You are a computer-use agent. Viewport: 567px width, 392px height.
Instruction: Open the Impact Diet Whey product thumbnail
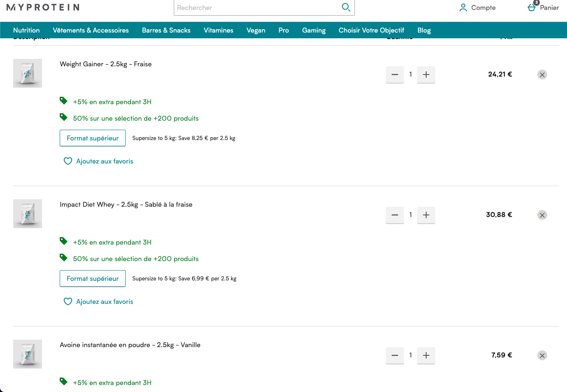pos(28,214)
